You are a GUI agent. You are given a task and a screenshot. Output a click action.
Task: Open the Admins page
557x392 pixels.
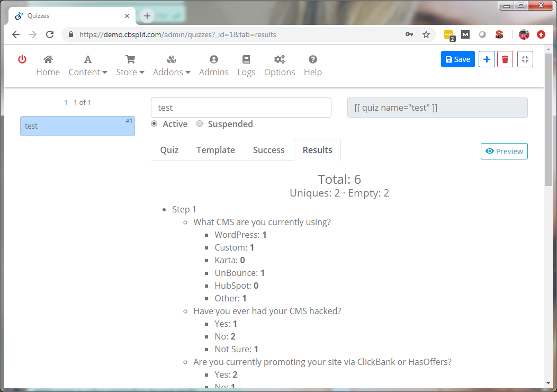214,66
